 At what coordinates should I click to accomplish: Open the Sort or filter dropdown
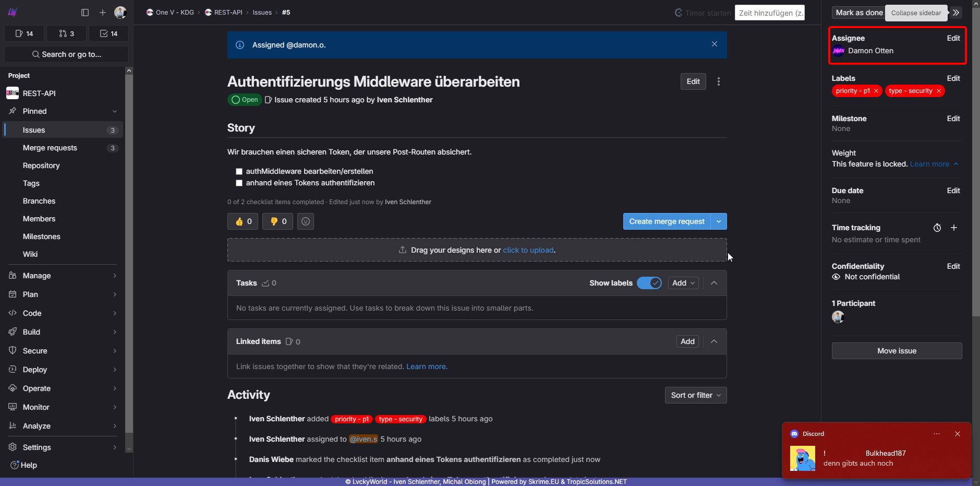[695, 395]
